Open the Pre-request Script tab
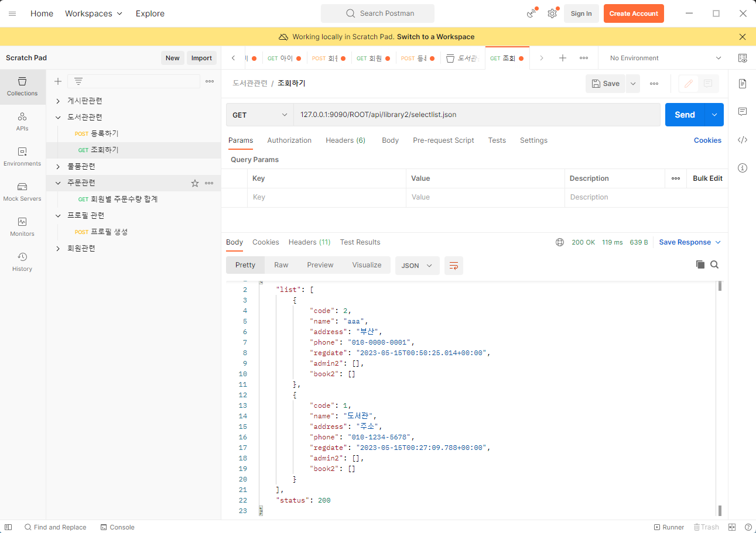The width and height of the screenshot is (756, 533). [443, 140]
